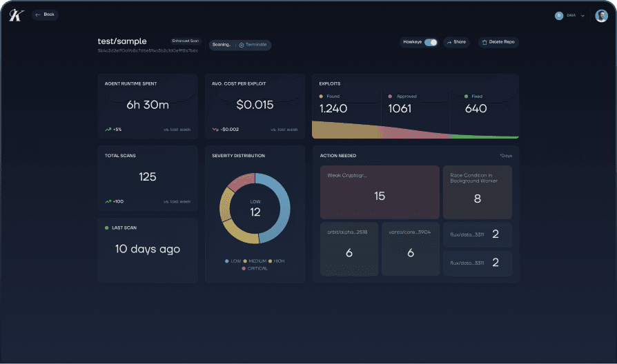Toggle the Hawkeye switch
The width and height of the screenshot is (617, 364).
[431, 42]
